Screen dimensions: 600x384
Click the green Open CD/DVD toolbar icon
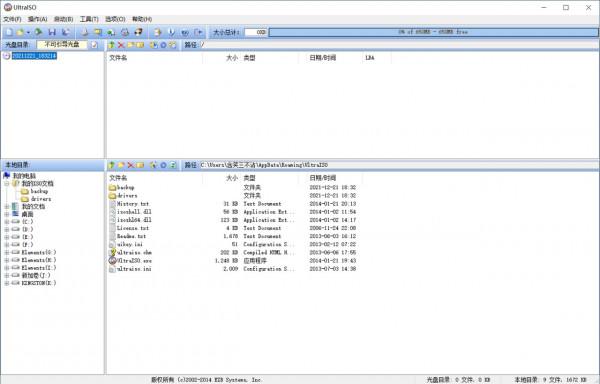click(x=38, y=33)
